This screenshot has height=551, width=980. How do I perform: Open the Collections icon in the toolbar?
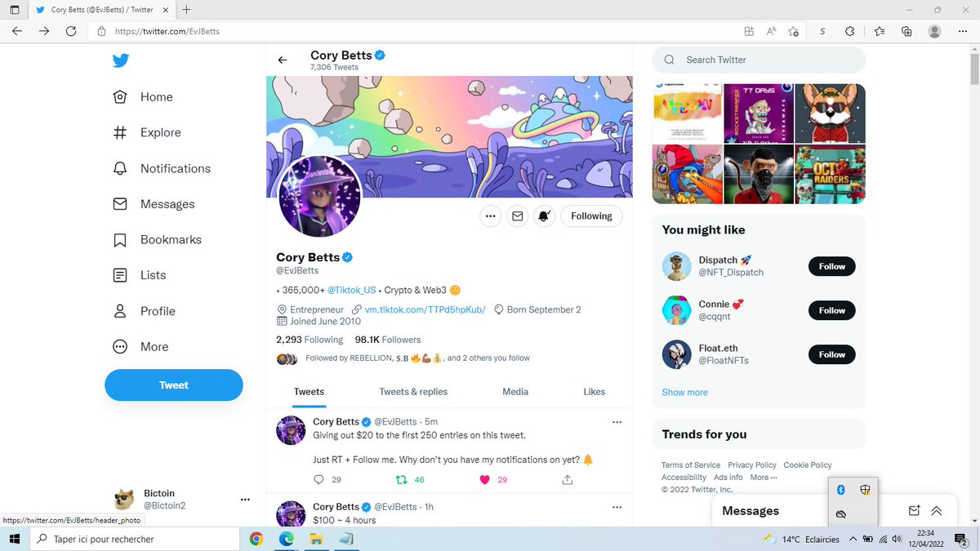[x=906, y=31]
